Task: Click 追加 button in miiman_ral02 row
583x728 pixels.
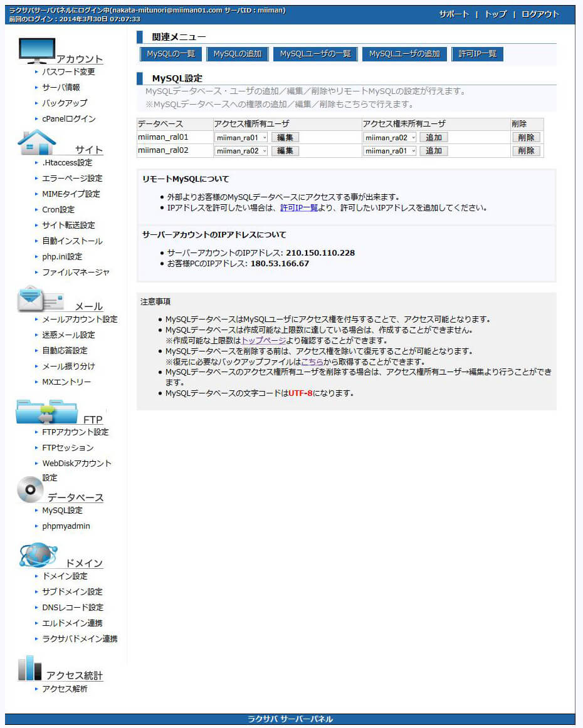Action: pos(434,151)
